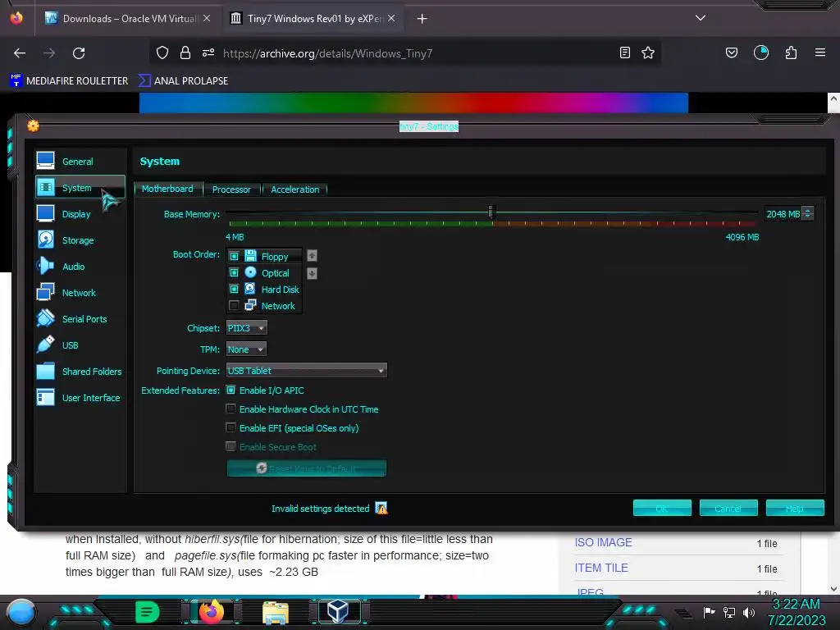Adjust base memory spinner arrows
Viewport: 840px width, 630px height.
tap(808, 214)
